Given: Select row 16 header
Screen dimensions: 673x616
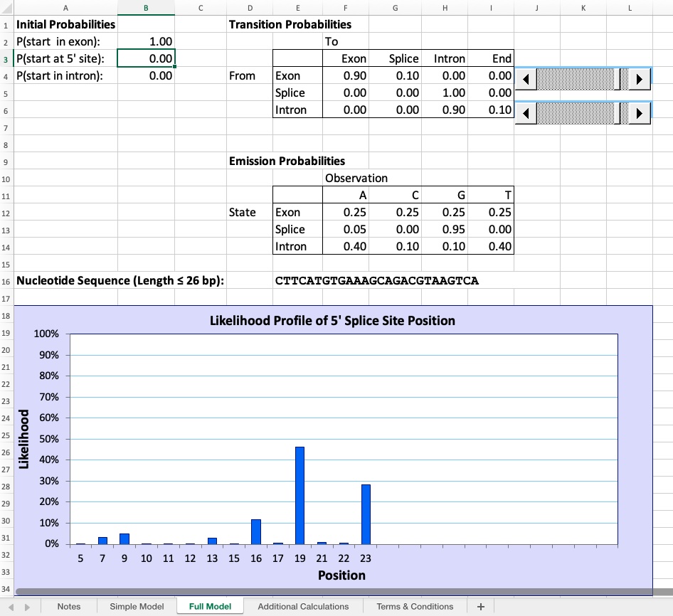Looking at the screenshot, I should pyautogui.click(x=6, y=281).
